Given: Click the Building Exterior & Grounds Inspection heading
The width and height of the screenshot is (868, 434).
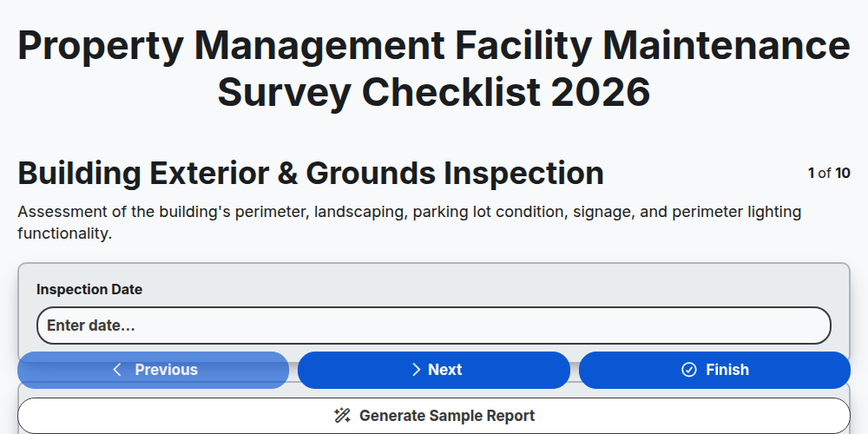Looking at the screenshot, I should pos(311,174).
